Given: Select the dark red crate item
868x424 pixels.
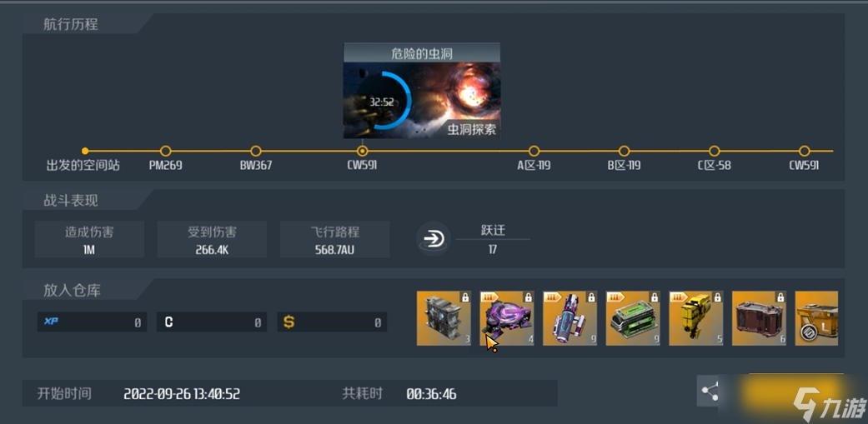Looking at the screenshot, I should [x=759, y=318].
